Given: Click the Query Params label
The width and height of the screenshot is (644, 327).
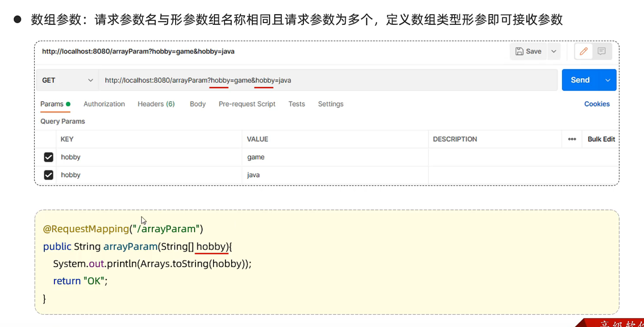Looking at the screenshot, I should point(63,121).
